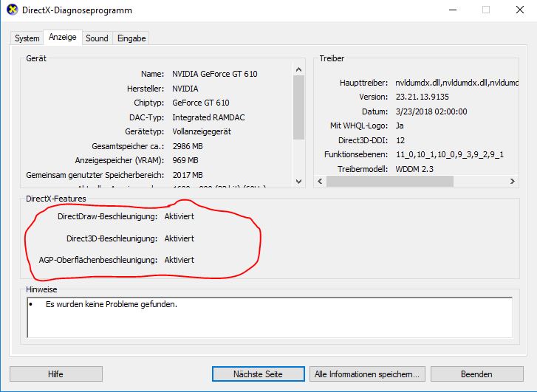Click the Anzeigespeicher (VRAM) label
The width and height of the screenshot is (537, 392).
pos(120,160)
